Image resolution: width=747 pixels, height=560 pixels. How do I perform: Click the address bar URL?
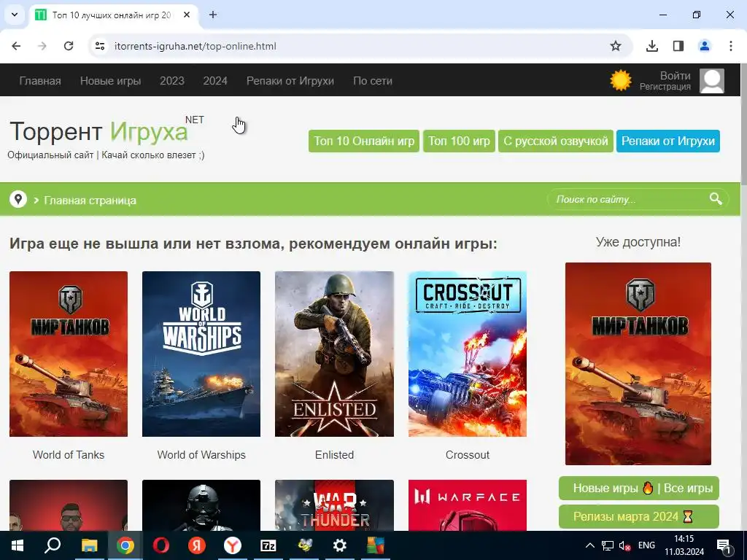(x=196, y=46)
